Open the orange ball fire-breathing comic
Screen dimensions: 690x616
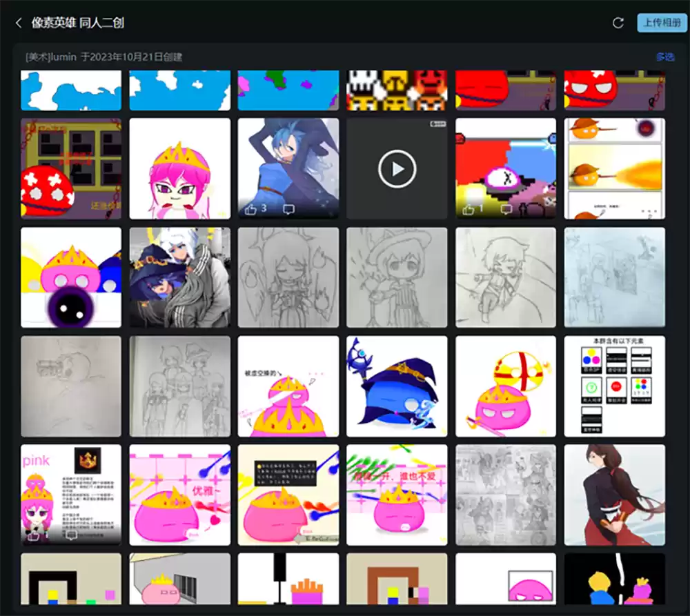(x=614, y=168)
